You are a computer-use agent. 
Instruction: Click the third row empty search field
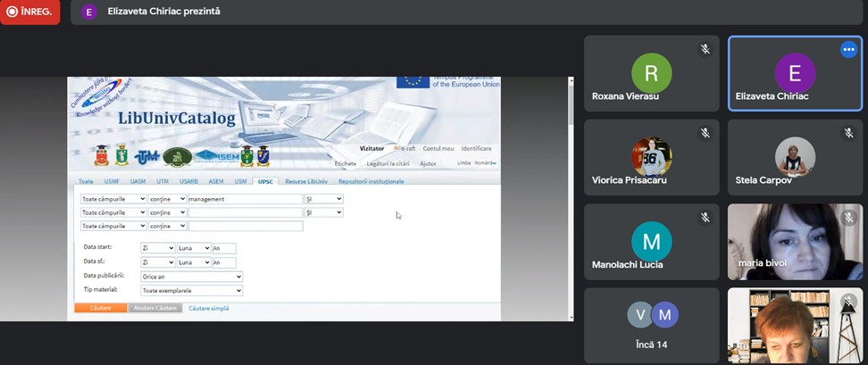click(246, 226)
